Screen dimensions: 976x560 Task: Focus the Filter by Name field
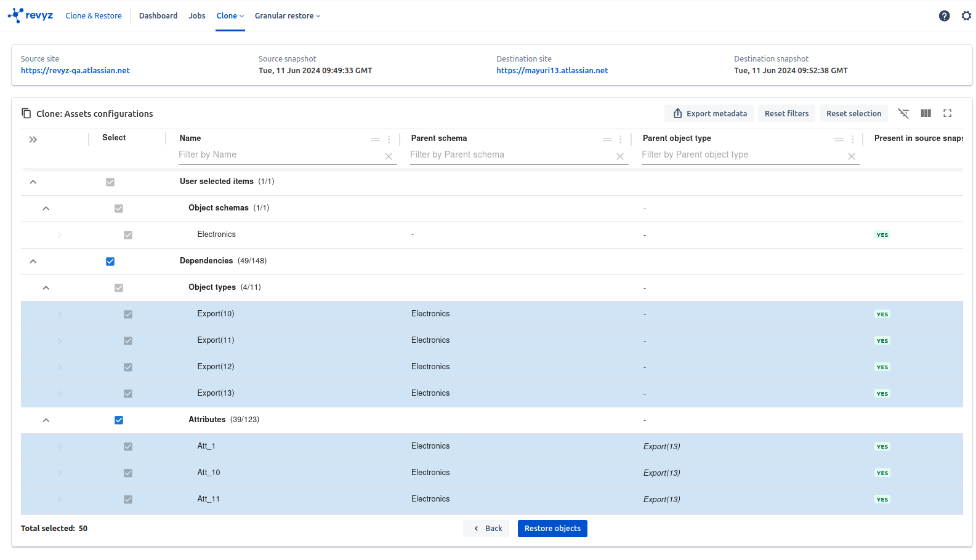pos(280,155)
